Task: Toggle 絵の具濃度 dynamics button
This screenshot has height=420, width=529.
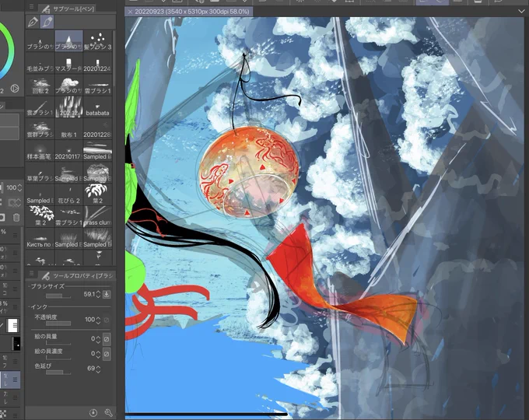Action: [107, 354]
